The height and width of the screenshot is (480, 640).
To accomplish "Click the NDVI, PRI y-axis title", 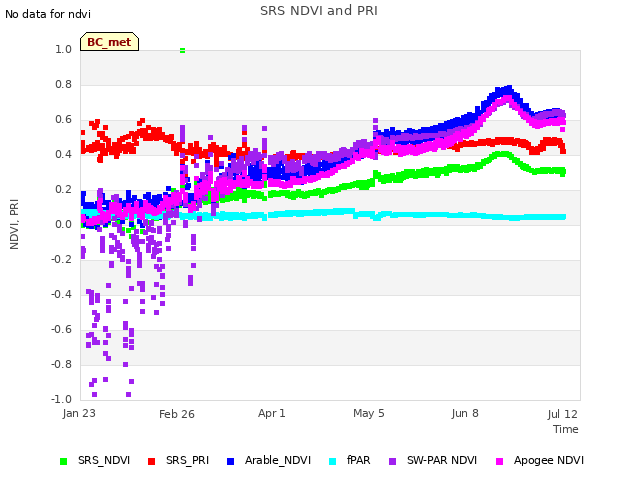I will coord(14,224).
